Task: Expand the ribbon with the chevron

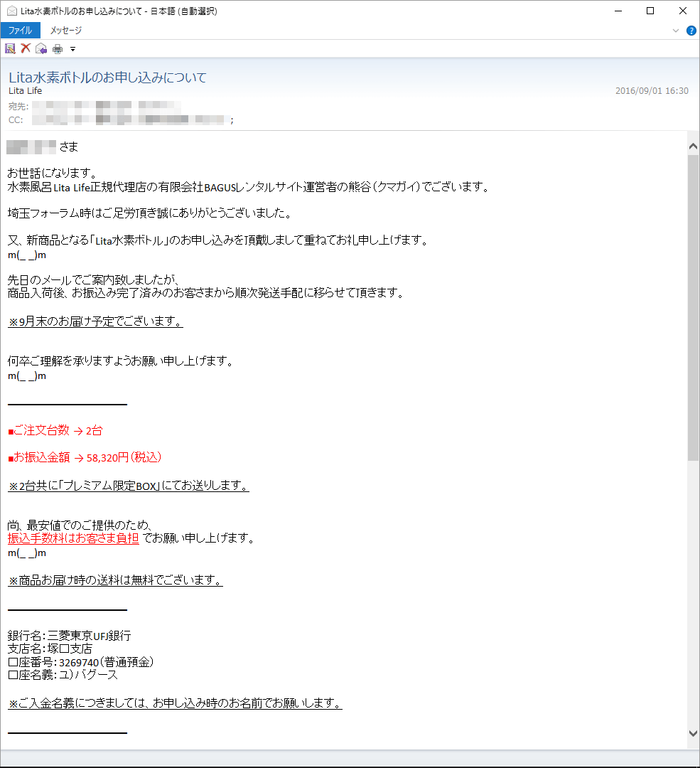Action: 676,31
